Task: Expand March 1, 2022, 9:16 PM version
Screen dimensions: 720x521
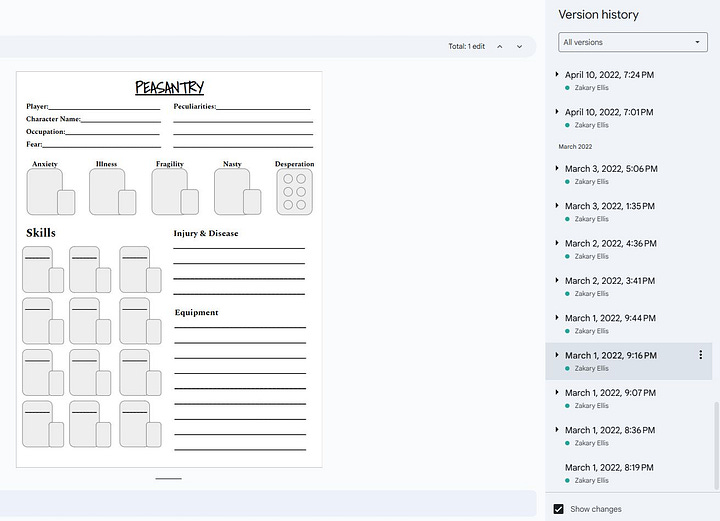Action: click(557, 355)
